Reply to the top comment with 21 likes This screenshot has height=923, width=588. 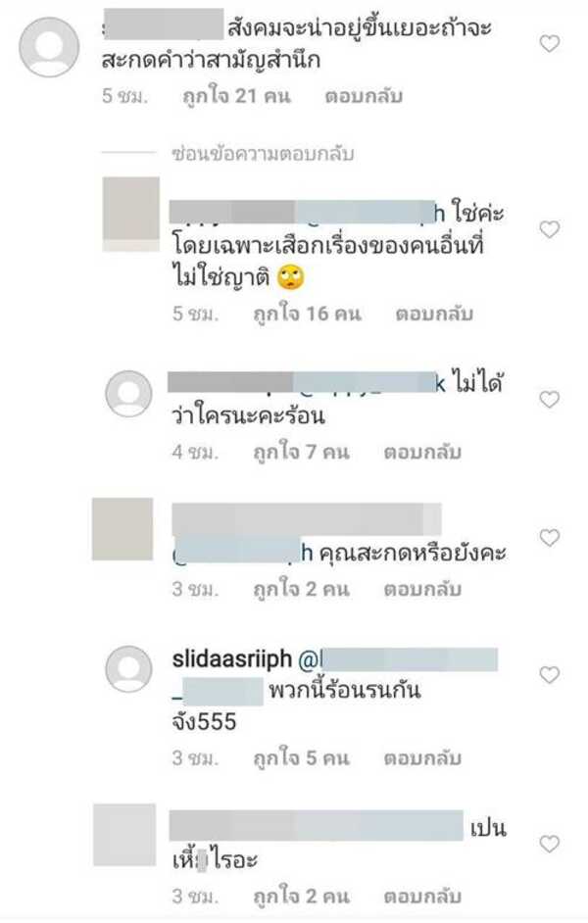click(364, 96)
